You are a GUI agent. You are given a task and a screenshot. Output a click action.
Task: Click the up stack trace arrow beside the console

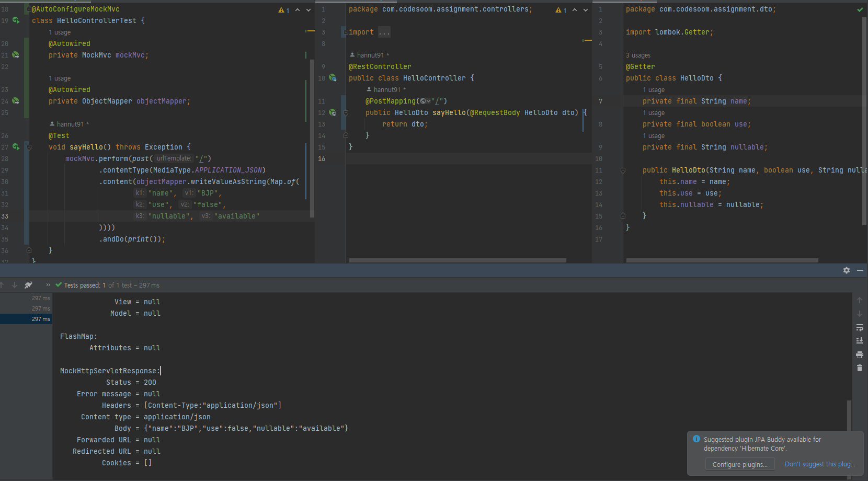point(860,300)
